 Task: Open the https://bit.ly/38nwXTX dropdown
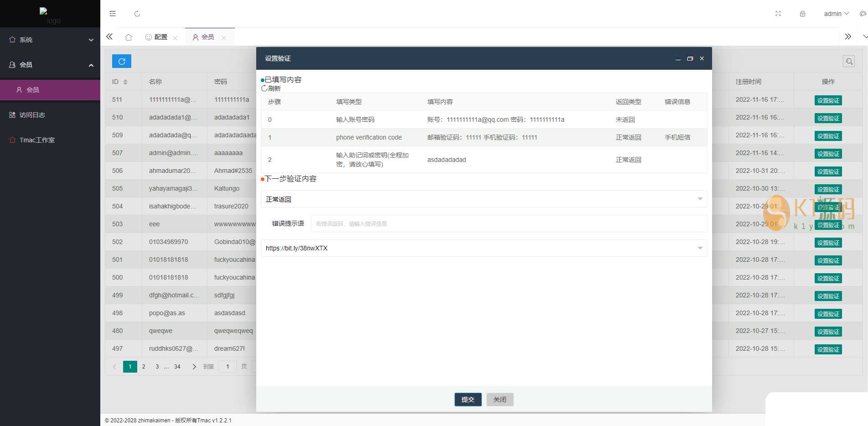pos(484,248)
